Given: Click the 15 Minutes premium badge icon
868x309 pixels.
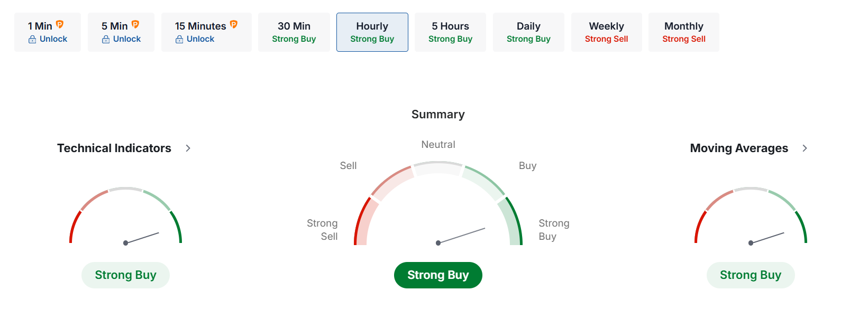Looking at the screenshot, I should pyautogui.click(x=234, y=24).
